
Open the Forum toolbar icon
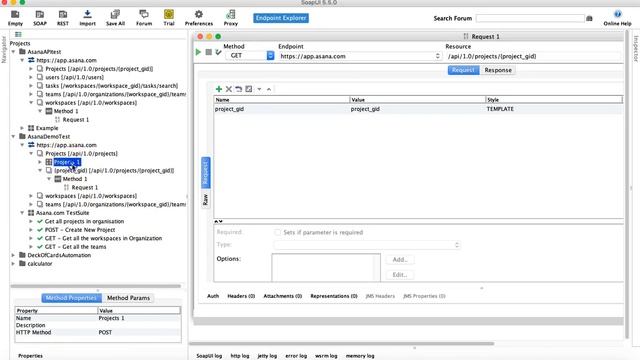pos(144,18)
